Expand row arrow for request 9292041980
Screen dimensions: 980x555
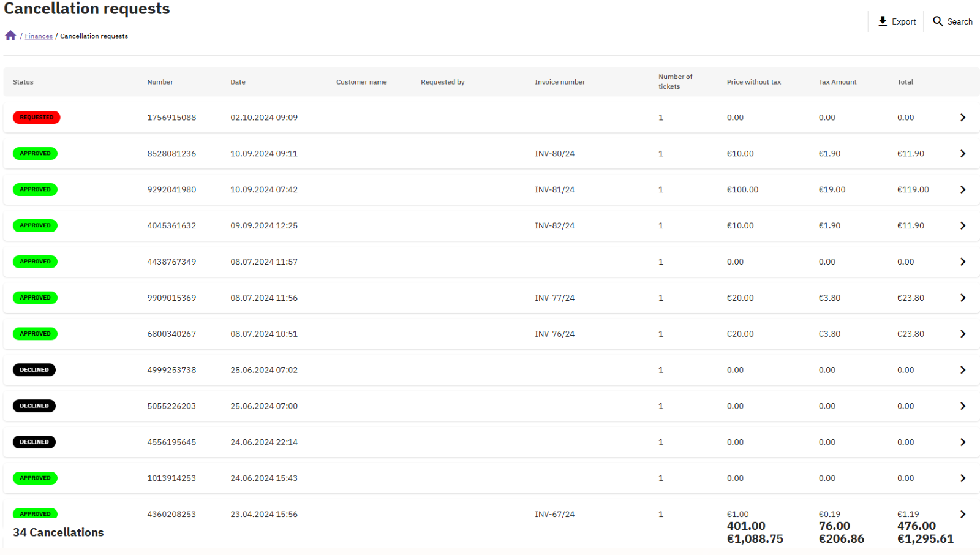coord(963,190)
